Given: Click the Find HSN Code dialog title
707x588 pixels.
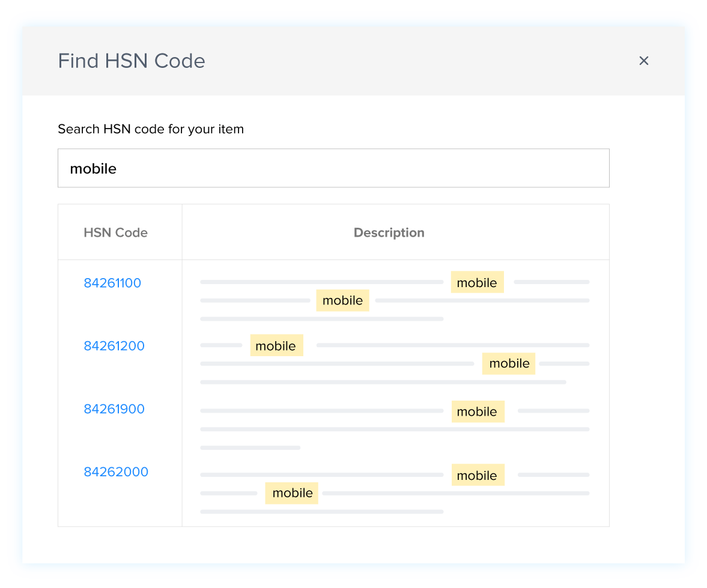Looking at the screenshot, I should pos(131,61).
